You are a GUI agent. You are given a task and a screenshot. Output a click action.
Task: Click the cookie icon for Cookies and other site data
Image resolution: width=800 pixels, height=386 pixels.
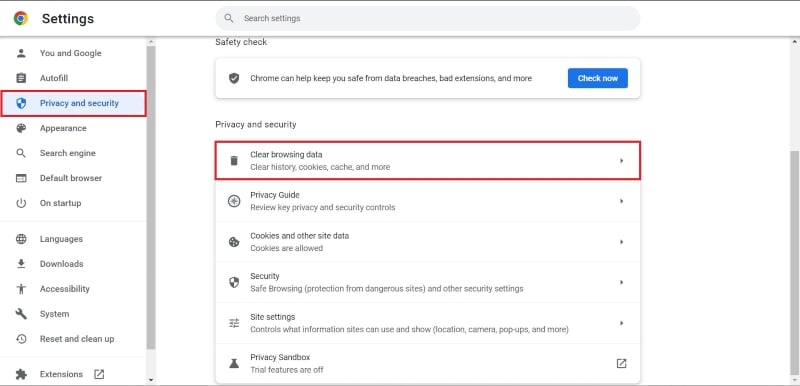[234, 242]
